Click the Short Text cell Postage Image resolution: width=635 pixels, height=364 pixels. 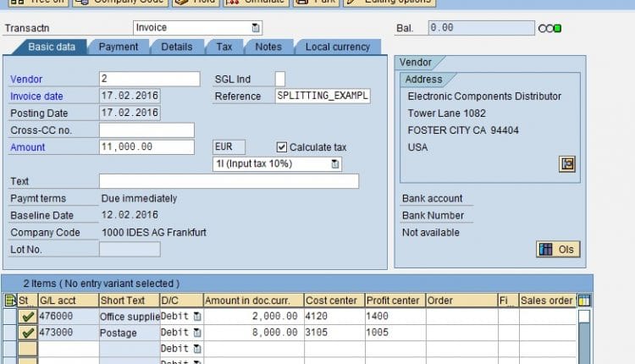point(130,333)
